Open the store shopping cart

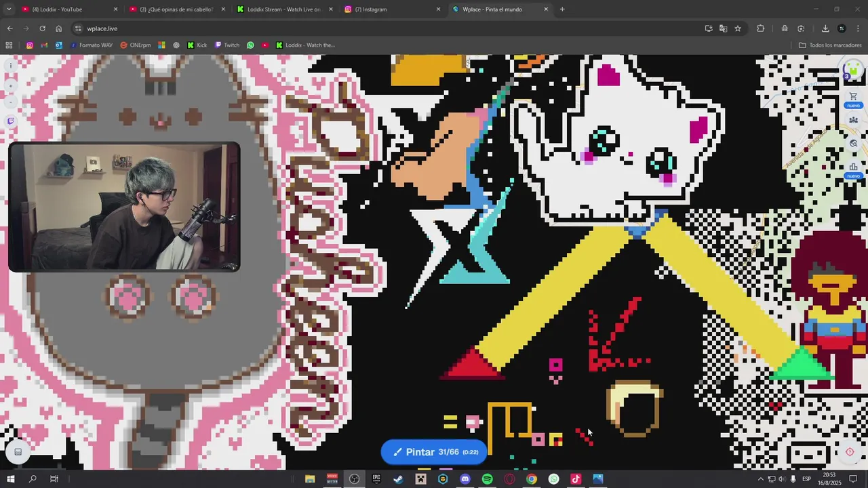853,97
